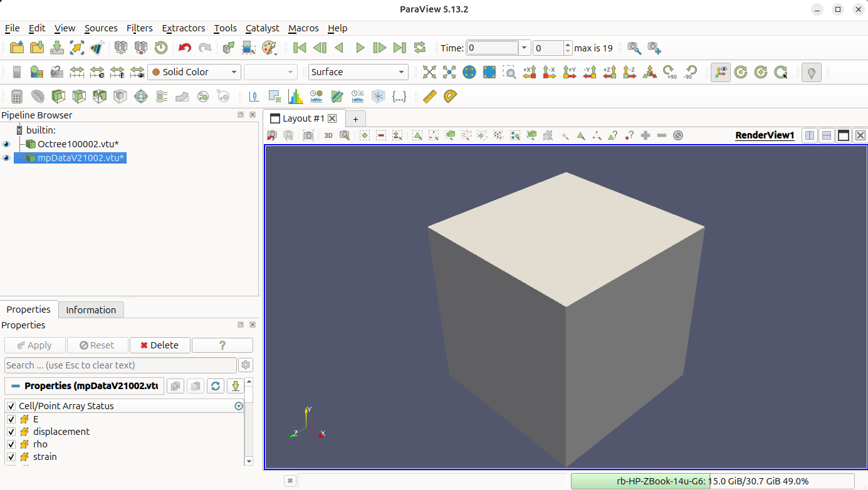Open the empty component dropdown

pyautogui.click(x=271, y=72)
